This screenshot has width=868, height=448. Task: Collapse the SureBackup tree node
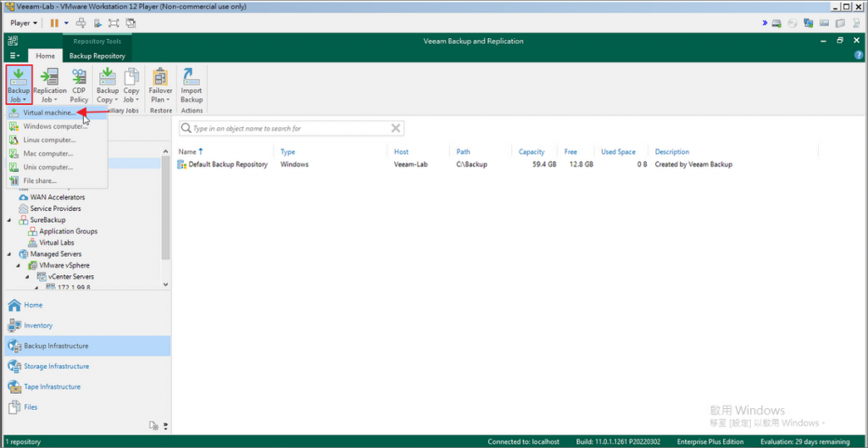tap(10, 220)
